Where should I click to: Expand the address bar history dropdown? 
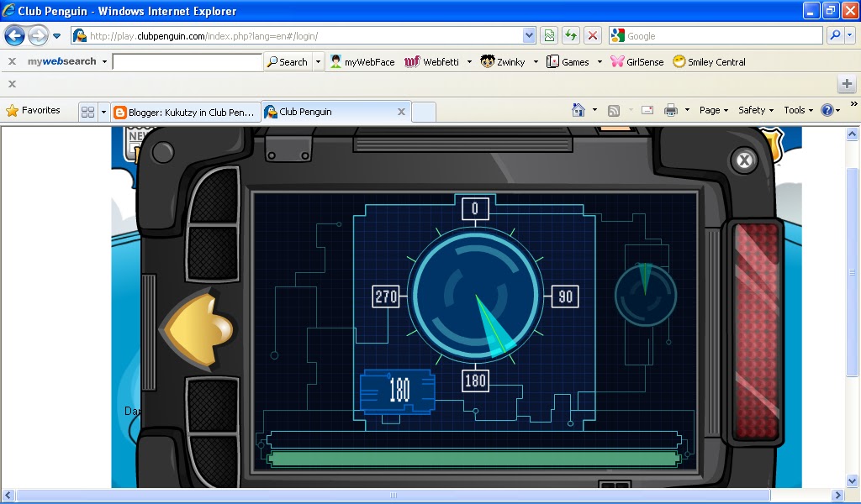[x=529, y=36]
